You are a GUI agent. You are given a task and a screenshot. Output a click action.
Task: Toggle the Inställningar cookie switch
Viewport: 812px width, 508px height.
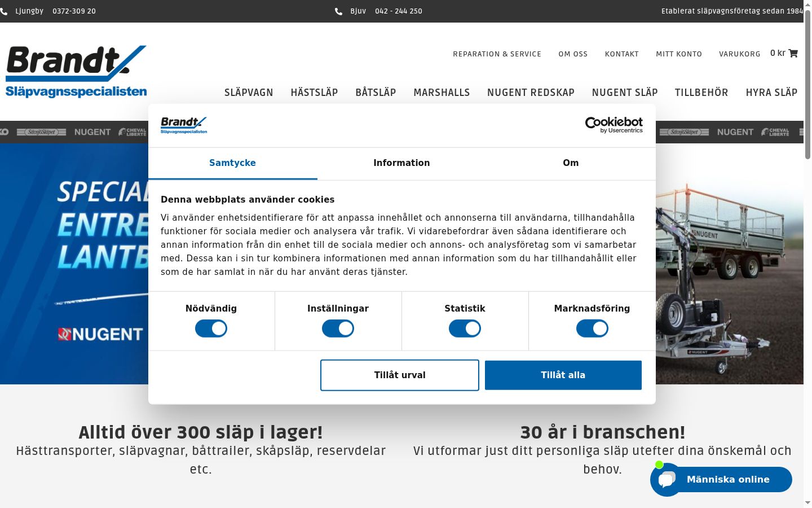(x=338, y=329)
